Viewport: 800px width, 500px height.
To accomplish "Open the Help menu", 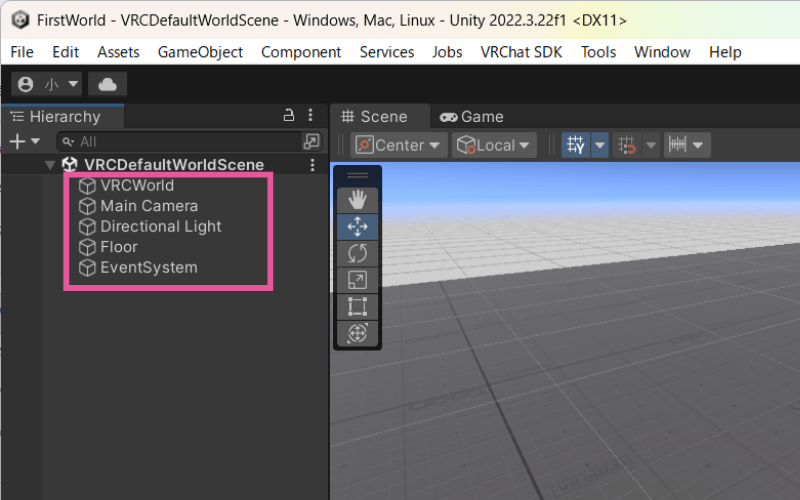I will point(725,52).
